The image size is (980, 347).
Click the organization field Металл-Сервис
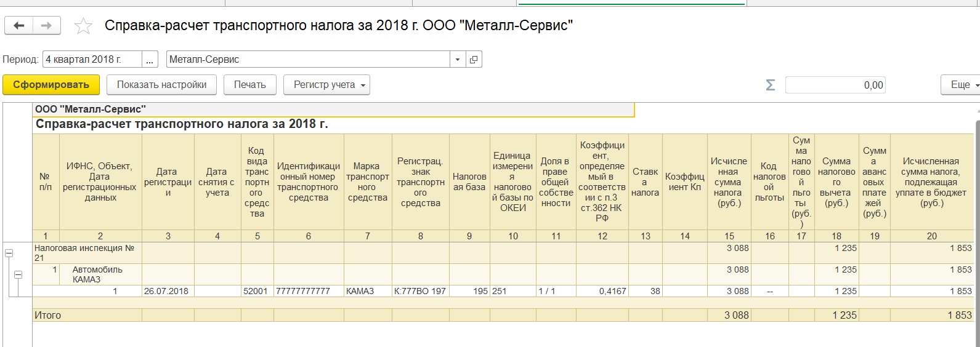308,60
